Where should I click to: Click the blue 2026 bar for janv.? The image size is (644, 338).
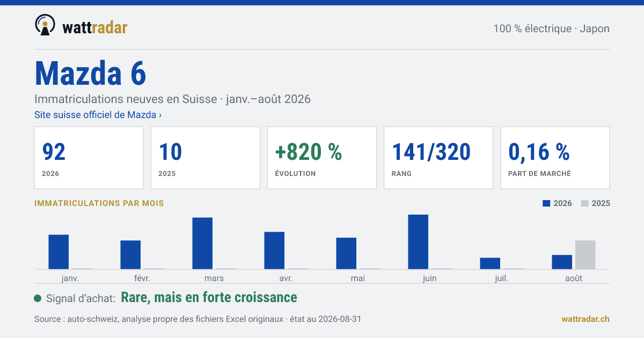(x=58, y=252)
